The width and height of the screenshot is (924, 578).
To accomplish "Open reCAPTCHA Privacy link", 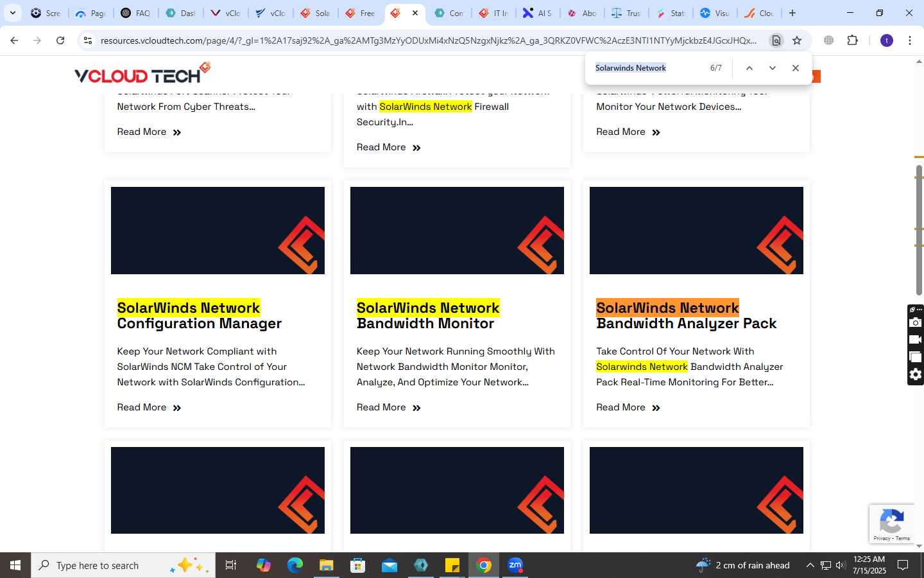I will pos(882,538).
